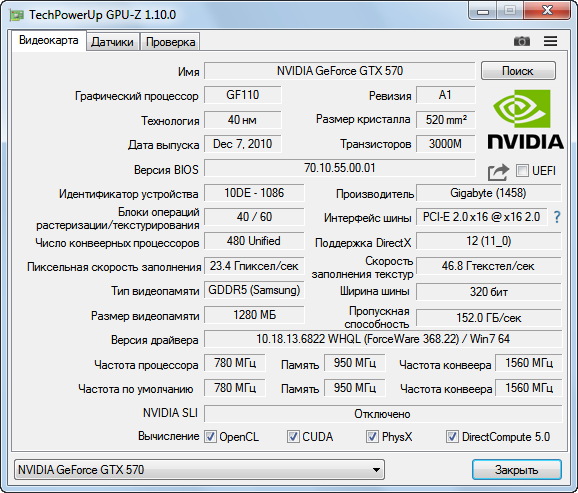
Task: Minimize the GPU-Z window
Action: pyautogui.click(x=483, y=11)
